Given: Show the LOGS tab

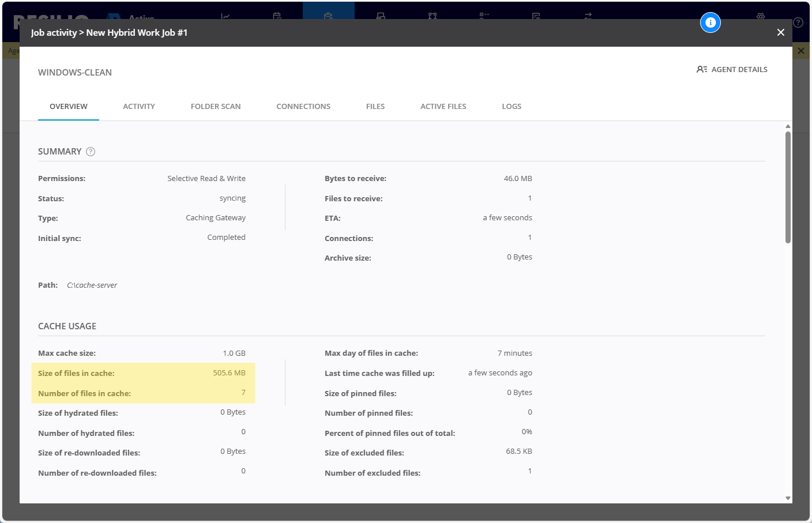Looking at the screenshot, I should pos(512,107).
